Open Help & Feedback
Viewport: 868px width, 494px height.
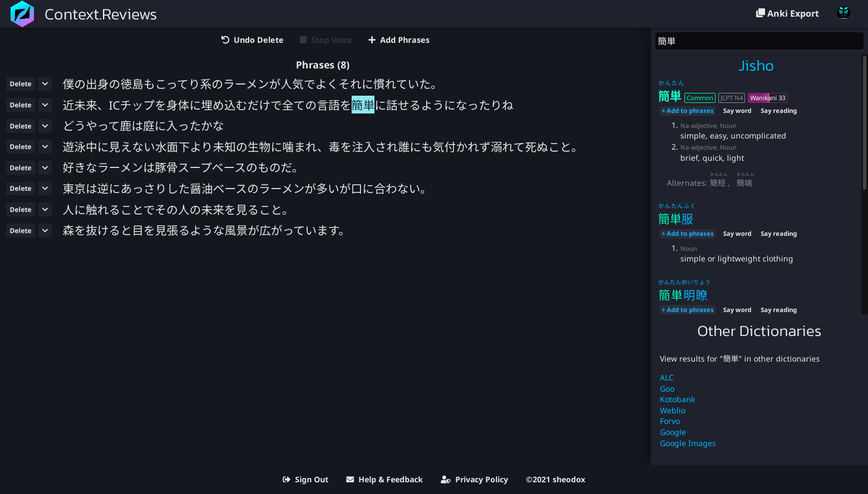(x=384, y=480)
